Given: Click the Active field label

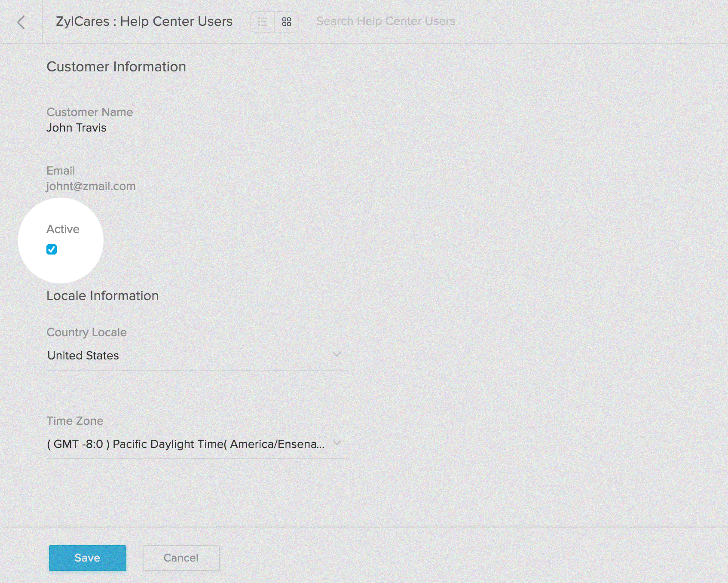Looking at the screenshot, I should tap(63, 229).
